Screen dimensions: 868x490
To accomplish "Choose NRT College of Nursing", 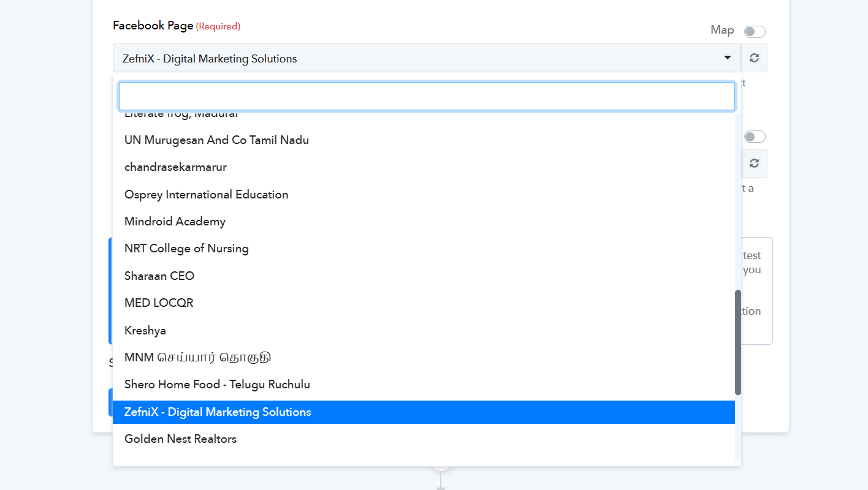I will pos(424,249).
